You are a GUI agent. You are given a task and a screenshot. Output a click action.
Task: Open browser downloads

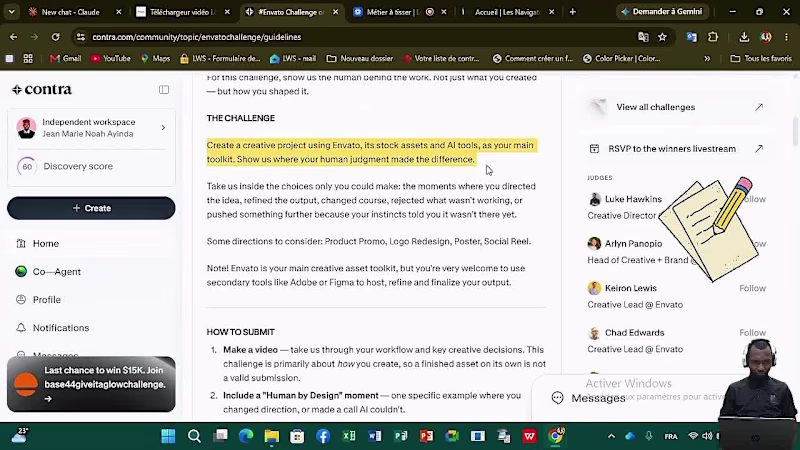[744, 37]
